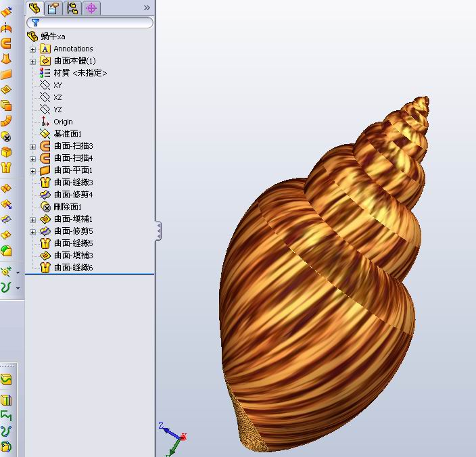Open the Filled Surface toolbar tool
The width and height of the screenshot is (476, 457).
click(6, 90)
